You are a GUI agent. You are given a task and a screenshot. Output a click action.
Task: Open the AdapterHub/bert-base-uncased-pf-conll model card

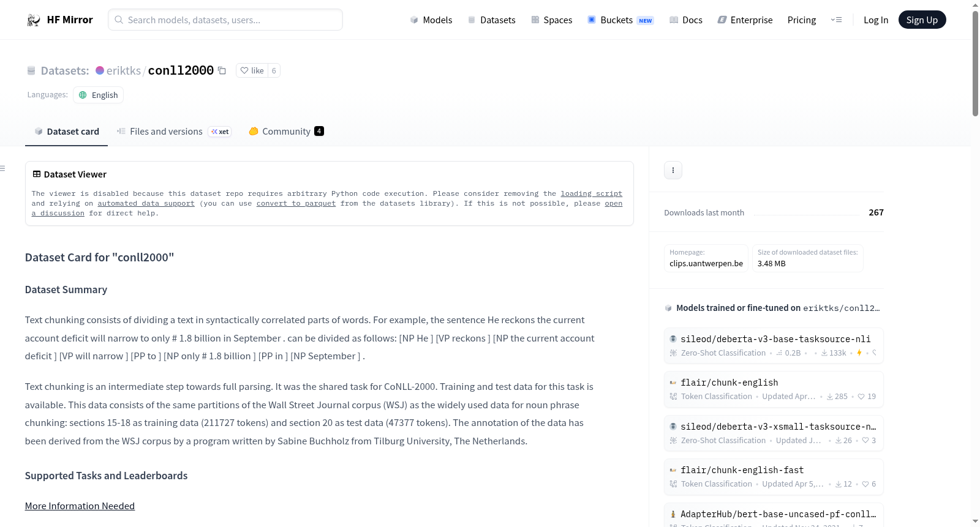pos(774,515)
